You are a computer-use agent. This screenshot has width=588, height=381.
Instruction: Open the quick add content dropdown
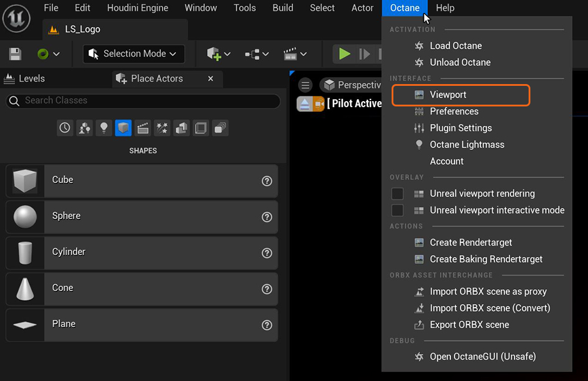click(x=219, y=54)
